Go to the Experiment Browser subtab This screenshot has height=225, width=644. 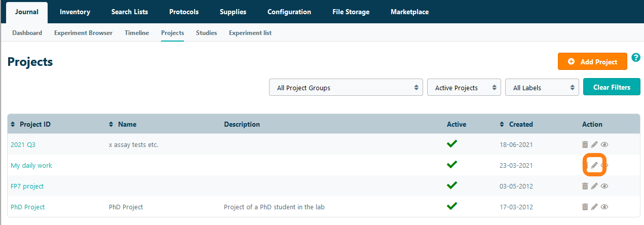tap(83, 33)
